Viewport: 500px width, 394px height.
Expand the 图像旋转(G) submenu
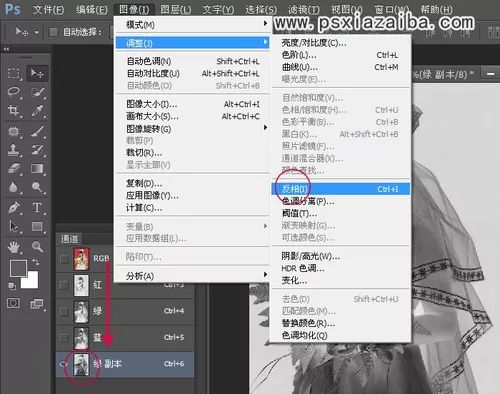192,129
